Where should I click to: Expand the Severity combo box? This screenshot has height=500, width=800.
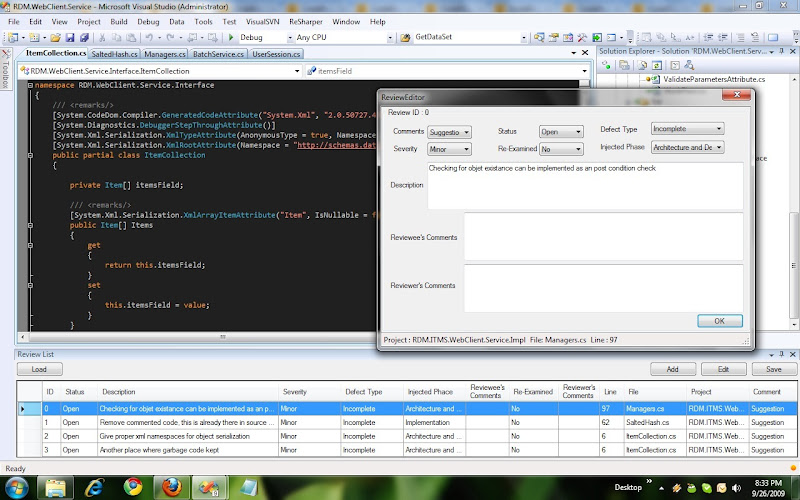pos(465,148)
